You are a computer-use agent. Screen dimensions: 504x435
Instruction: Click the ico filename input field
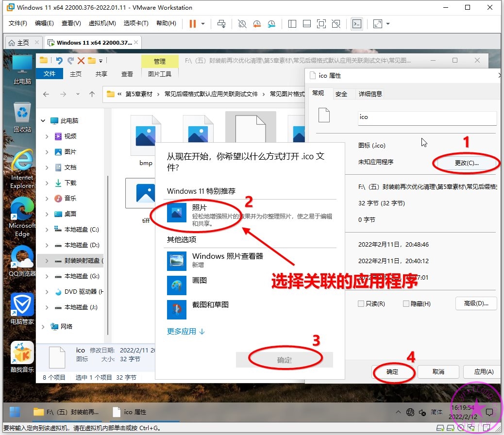point(427,117)
